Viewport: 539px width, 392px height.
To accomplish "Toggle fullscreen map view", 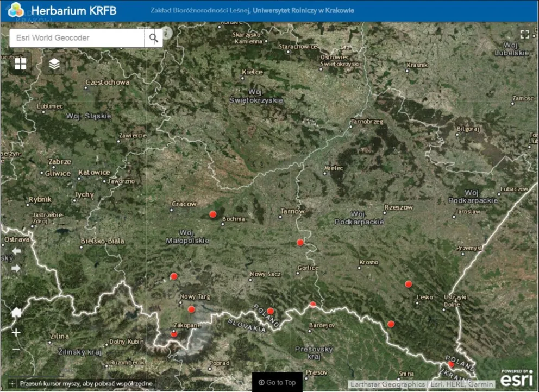I will (x=524, y=34).
